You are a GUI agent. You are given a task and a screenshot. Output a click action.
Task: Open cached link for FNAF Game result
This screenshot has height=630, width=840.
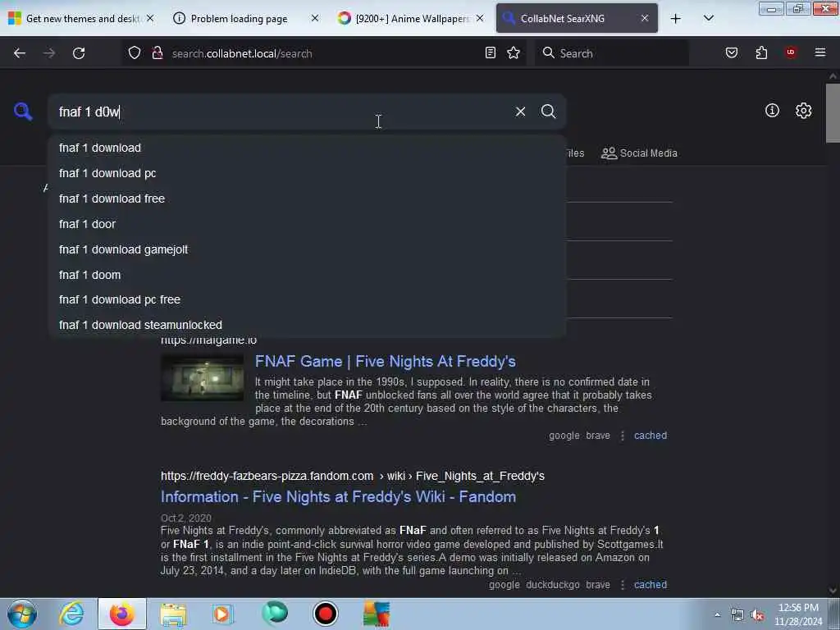[651, 436]
